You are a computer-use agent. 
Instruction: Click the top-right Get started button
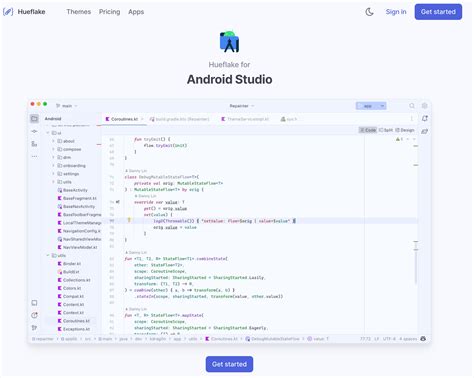tap(438, 12)
